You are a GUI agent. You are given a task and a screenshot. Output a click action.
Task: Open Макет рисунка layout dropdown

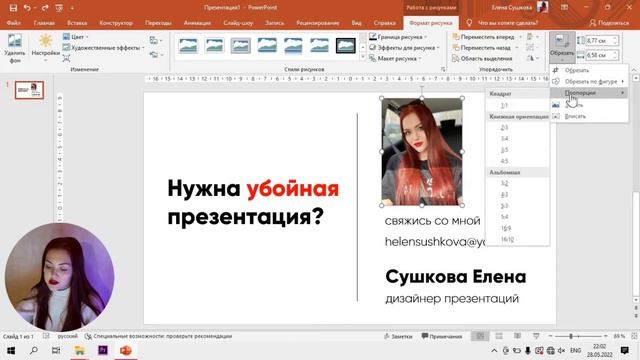[395, 59]
